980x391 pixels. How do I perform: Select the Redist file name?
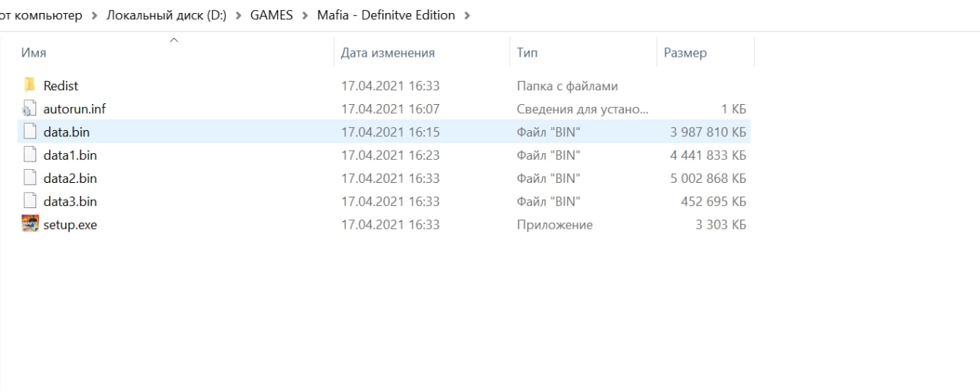point(60,86)
